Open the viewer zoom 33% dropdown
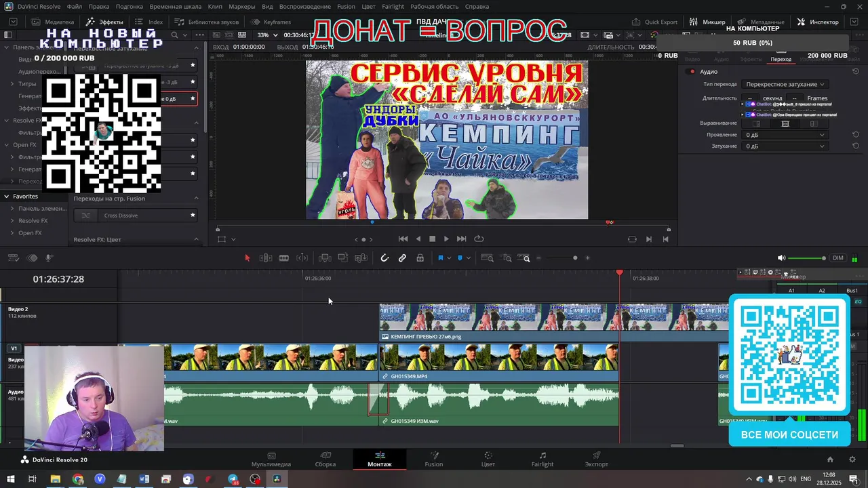Image resolution: width=868 pixels, height=488 pixels. pyautogui.click(x=267, y=35)
